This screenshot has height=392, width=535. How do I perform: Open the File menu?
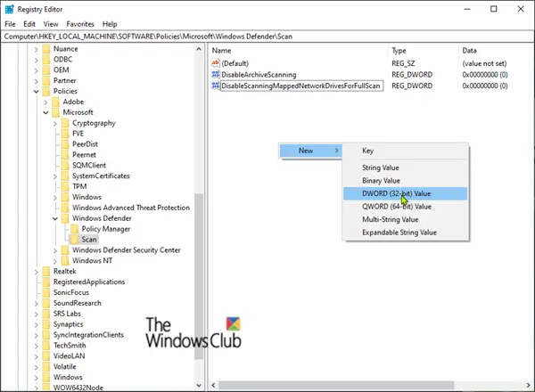coord(10,24)
